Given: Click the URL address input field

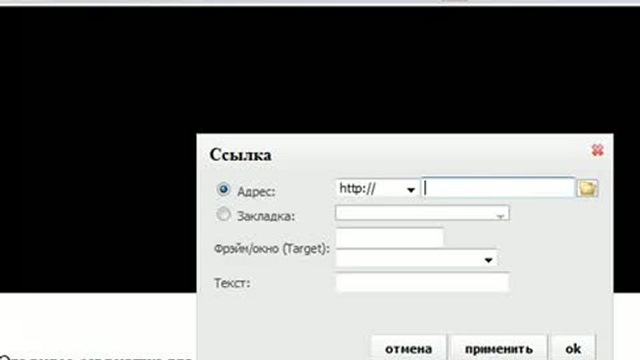Looking at the screenshot, I should [x=498, y=188].
